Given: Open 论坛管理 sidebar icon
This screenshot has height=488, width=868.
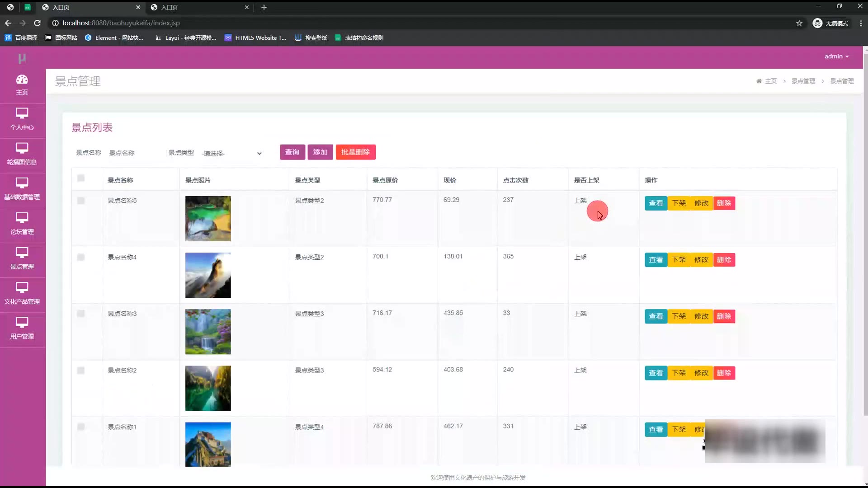Looking at the screenshot, I should pyautogui.click(x=22, y=218).
